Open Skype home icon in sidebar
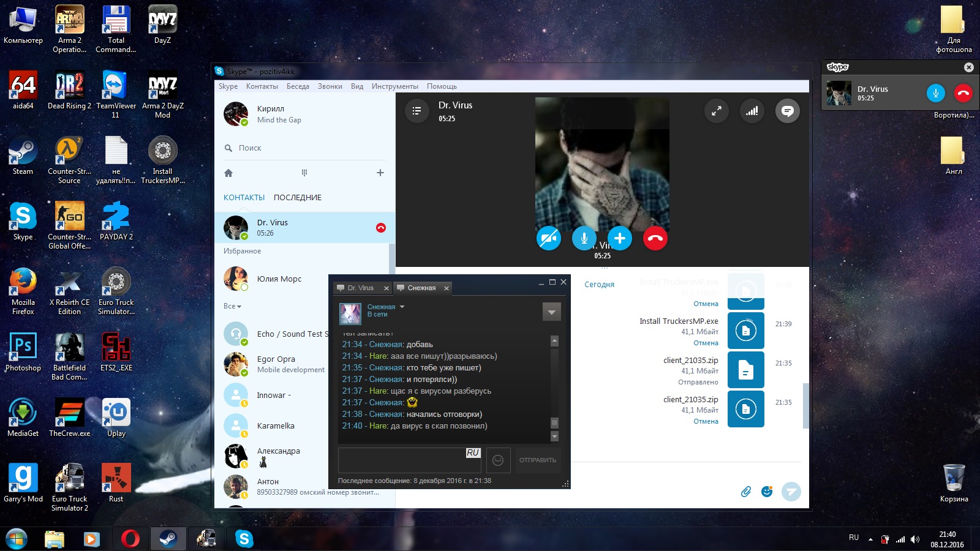This screenshot has height=551, width=980. (x=228, y=173)
